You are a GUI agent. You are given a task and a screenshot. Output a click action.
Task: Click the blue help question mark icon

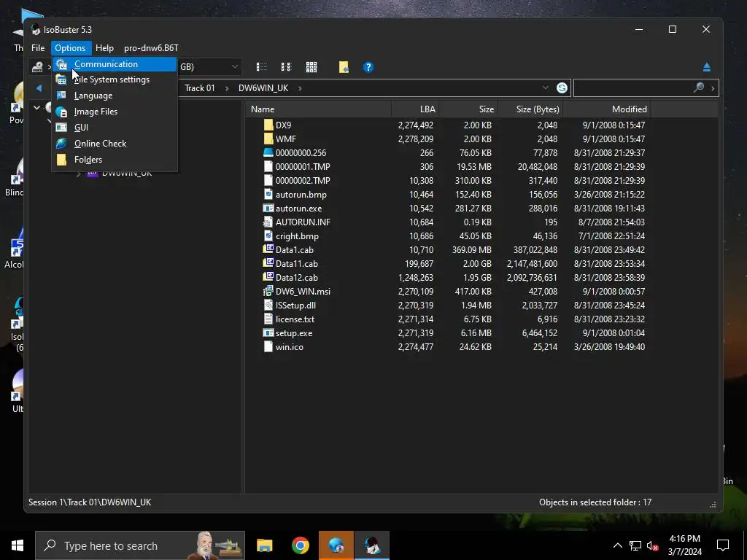tap(368, 67)
